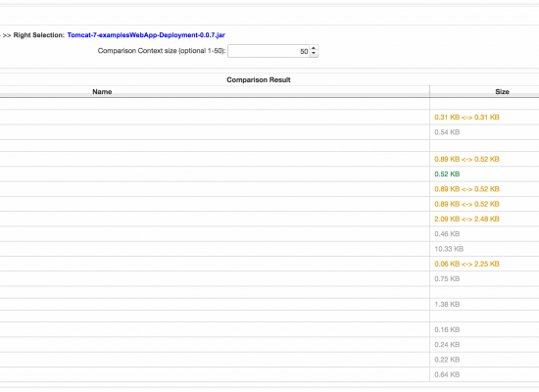The width and height of the screenshot is (539, 392).
Task: Select the row with size 0.64 KB
Action: (x=269, y=374)
